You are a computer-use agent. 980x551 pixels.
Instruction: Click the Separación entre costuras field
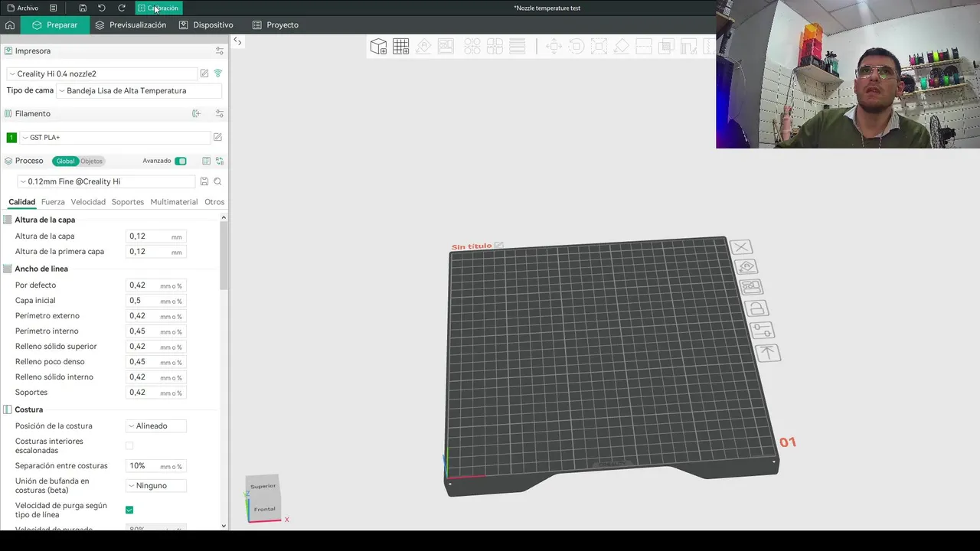155,466
